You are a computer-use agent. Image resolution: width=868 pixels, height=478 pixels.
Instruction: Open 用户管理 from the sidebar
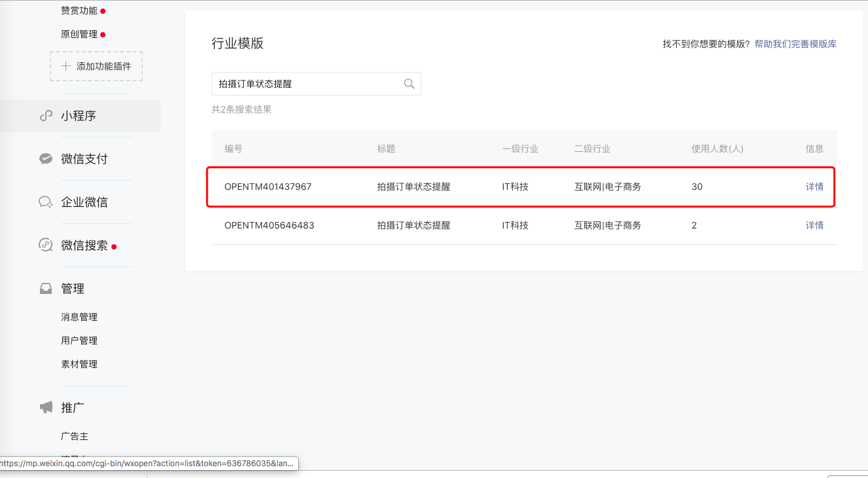point(79,340)
